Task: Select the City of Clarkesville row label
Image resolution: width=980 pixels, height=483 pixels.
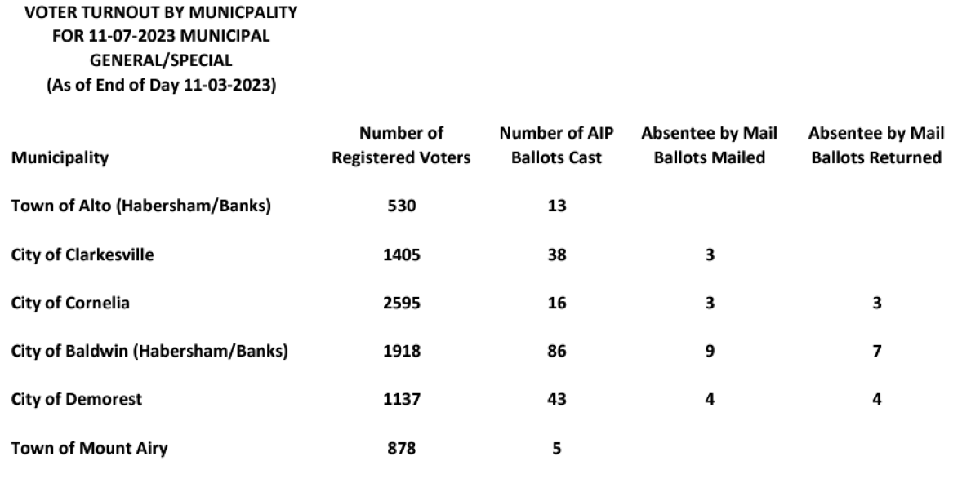Action: pos(82,255)
